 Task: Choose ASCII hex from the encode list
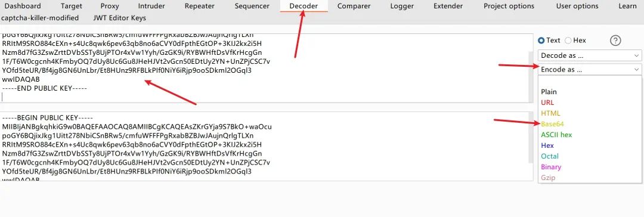pos(590,134)
